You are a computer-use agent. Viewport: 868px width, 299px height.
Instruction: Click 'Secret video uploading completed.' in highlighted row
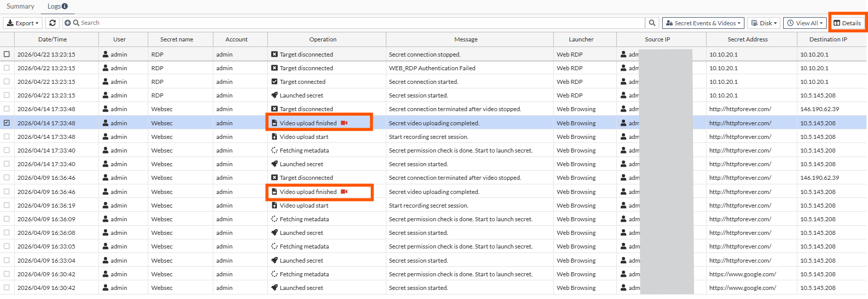tap(434, 123)
